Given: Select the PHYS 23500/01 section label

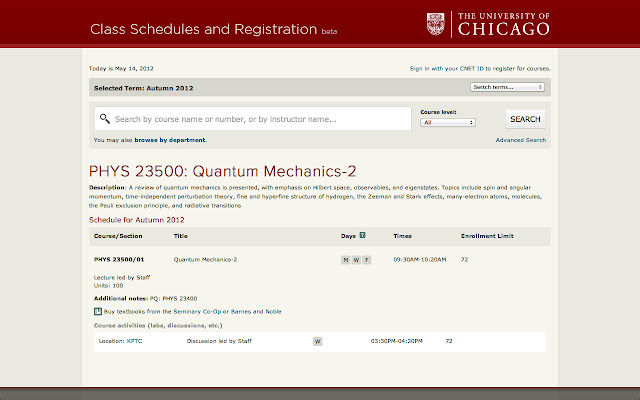Looking at the screenshot, I should coord(119,260).
